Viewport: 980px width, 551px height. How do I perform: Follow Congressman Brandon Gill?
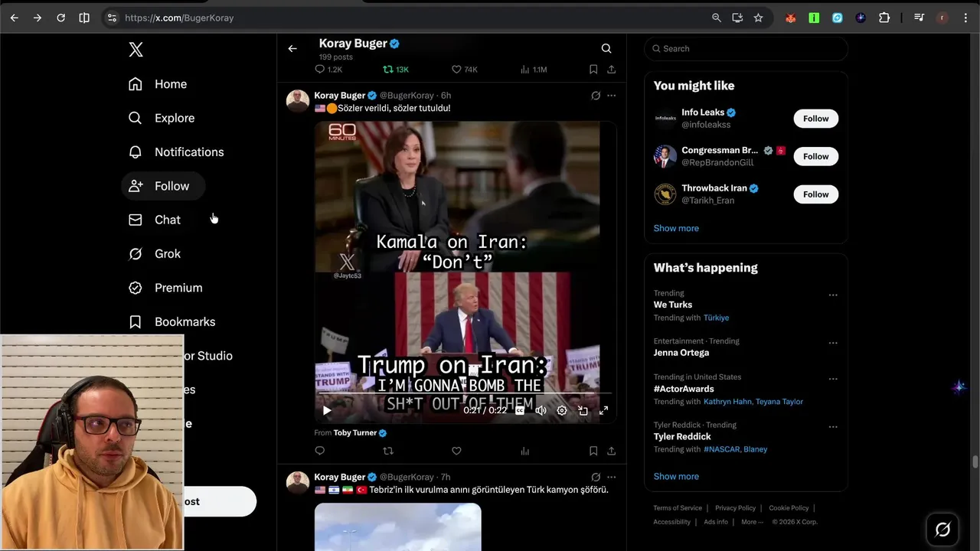815,156
